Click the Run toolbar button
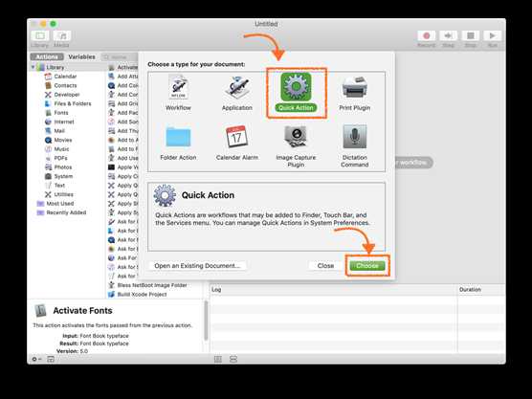Viewport: 532px width, 399px height. pos(493,35)
